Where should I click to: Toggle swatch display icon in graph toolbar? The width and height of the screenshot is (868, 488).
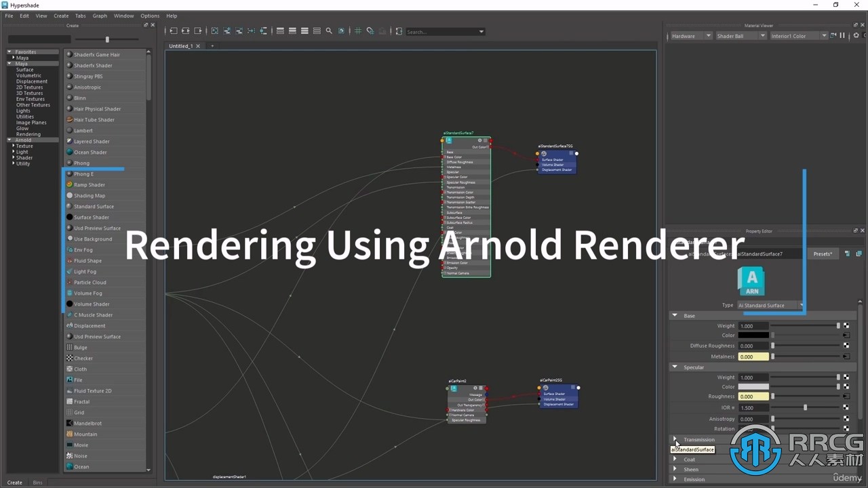pyautogui.click(x=341, y=31)
